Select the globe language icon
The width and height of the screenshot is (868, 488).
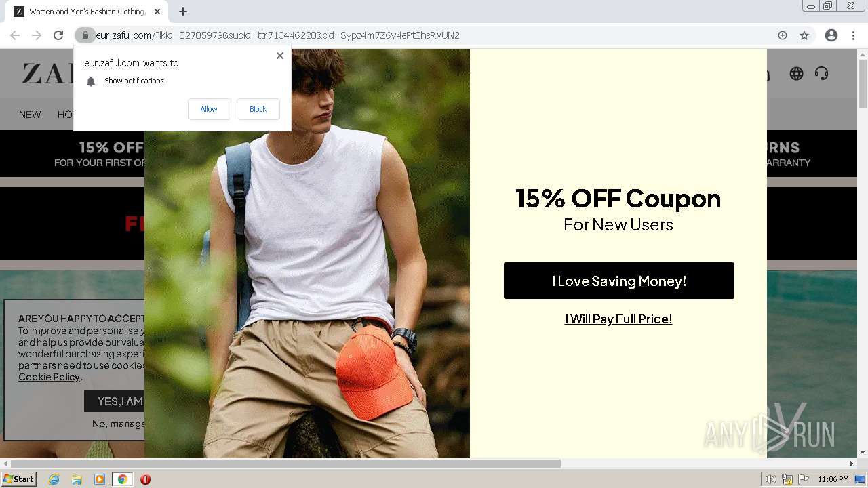(796, 73)
